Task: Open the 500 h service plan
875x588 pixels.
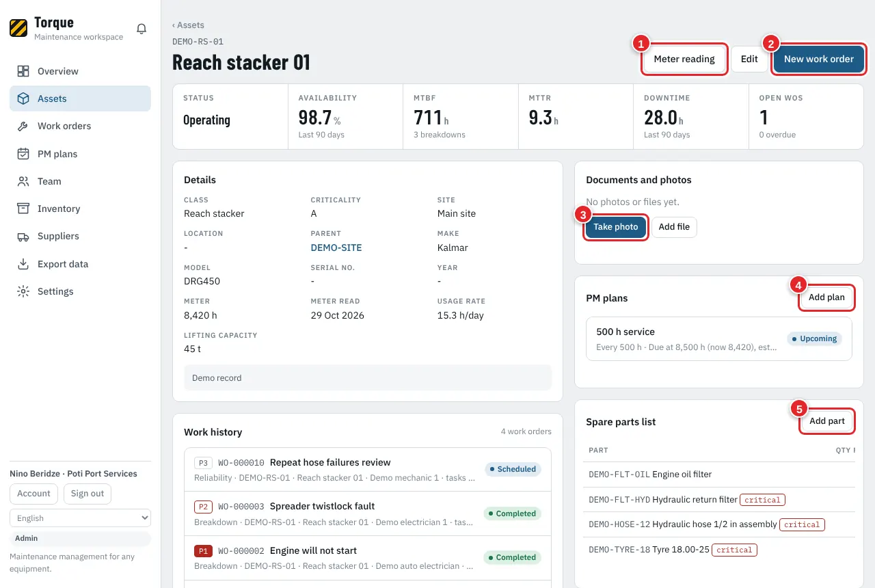Action: point(719,338)
